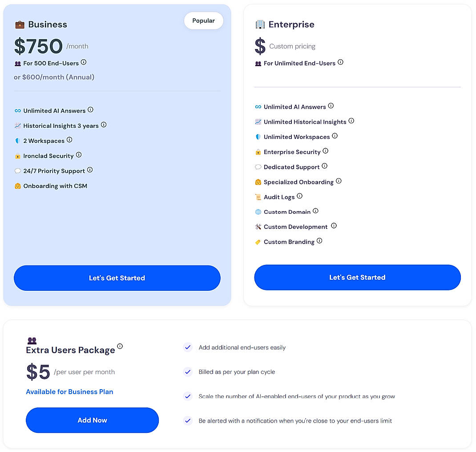
Task: Click the speech bubble icon next to Dedicated Support
Action: click(x=258, y=167)
